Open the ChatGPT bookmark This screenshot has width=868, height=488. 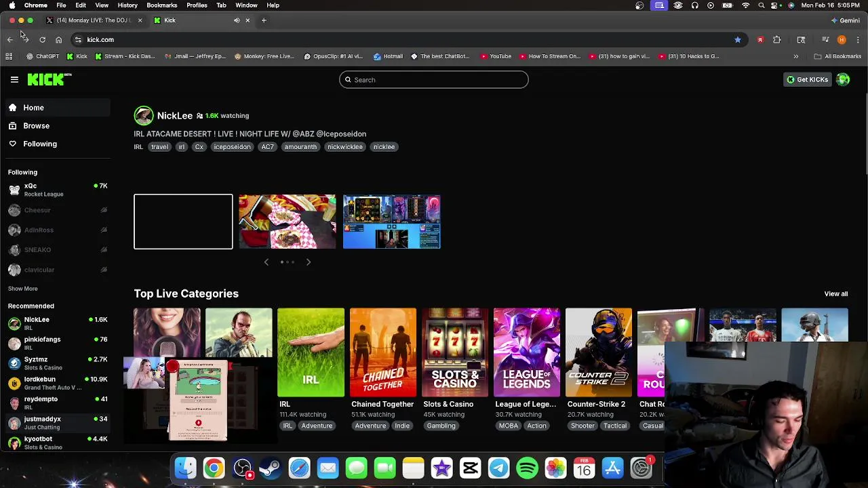(43, 56)
